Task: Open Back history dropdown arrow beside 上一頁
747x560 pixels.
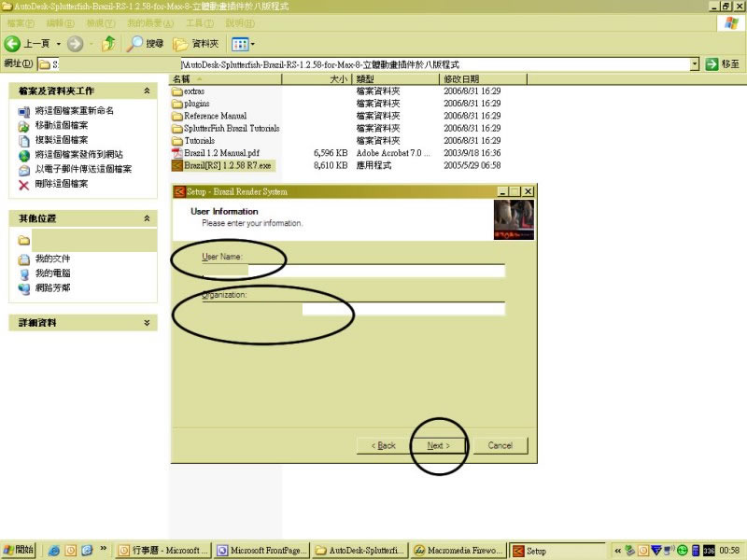Action: (x=59, y=44)
